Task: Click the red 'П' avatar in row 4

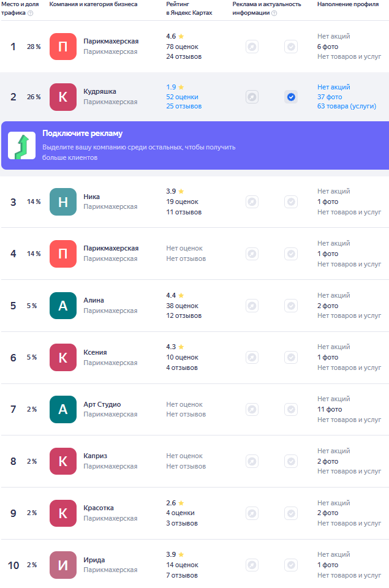Action: point(63,254)
